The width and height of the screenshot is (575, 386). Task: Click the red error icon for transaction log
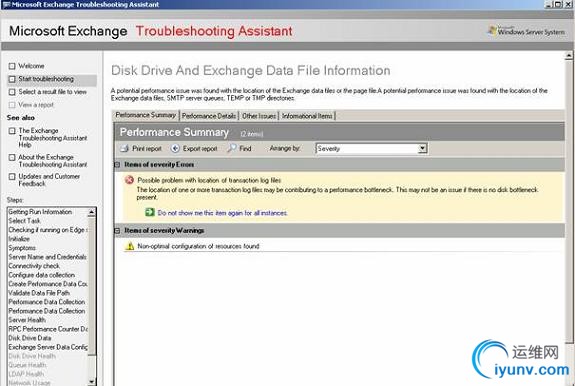tap(129, 180)
